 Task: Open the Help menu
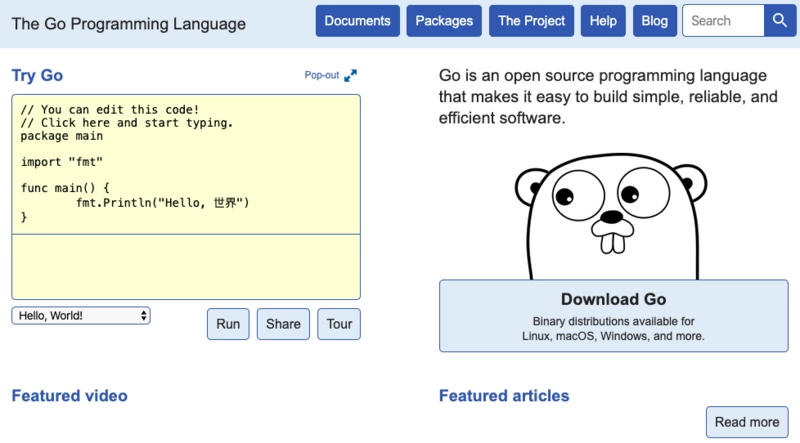click(x=603, y=21)
